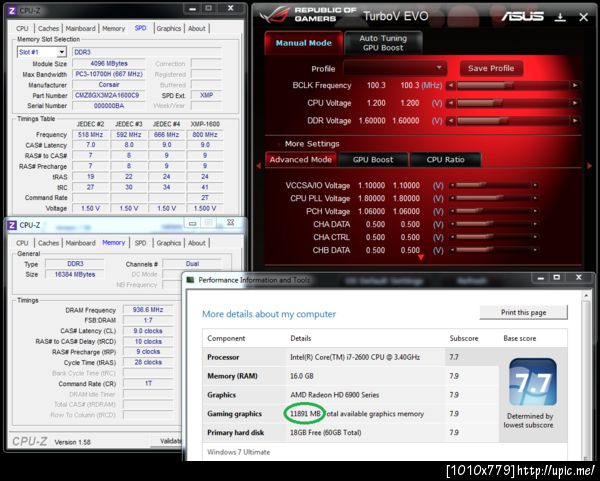Click the Module Size value 4096 MBytes
The image size is (600, 481).
coord(109,64)
